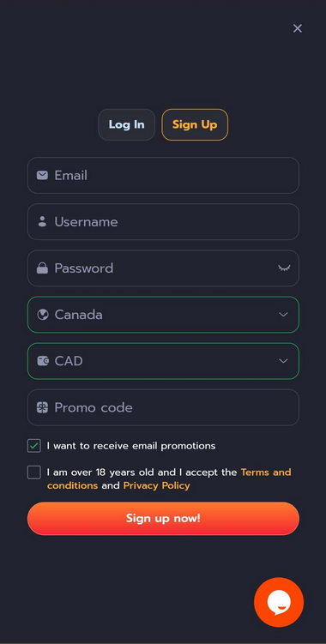Open the Privacy Policy link
This screenshot has height=644, width=326.
click(x=157, y=485)
